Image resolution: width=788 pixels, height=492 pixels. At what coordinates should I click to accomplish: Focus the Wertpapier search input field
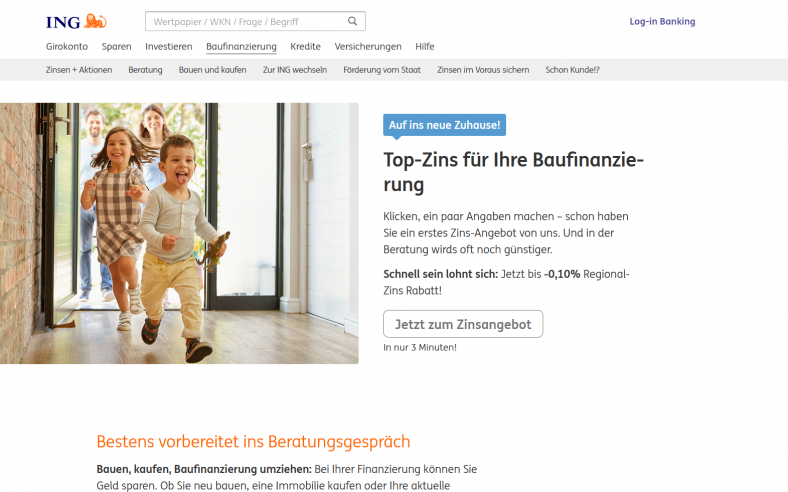(244, 21)
